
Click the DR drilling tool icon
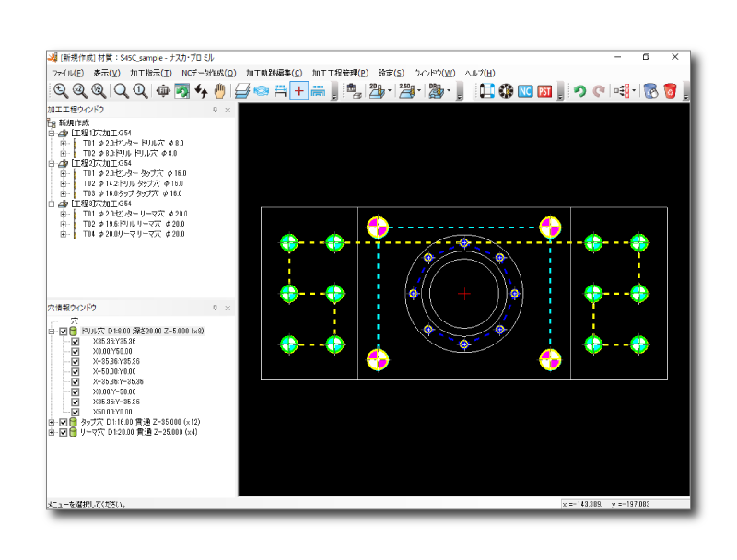click(436, 90)
